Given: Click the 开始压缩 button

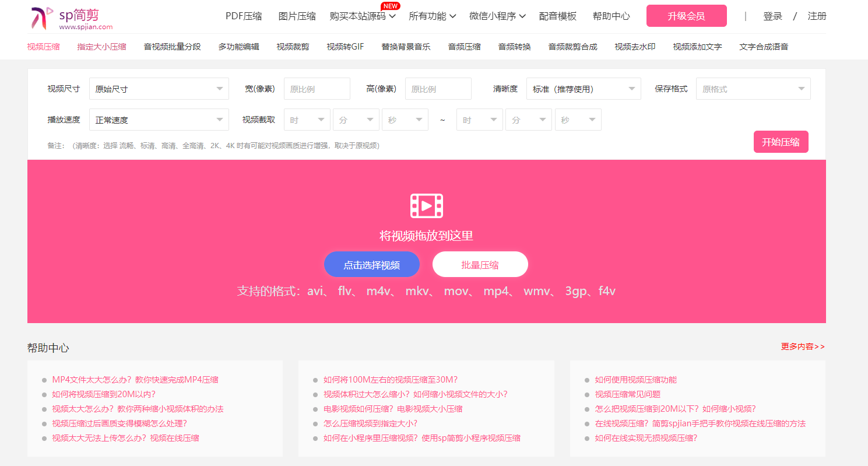Looking at the screenshot, I should (x=781, y=141).
